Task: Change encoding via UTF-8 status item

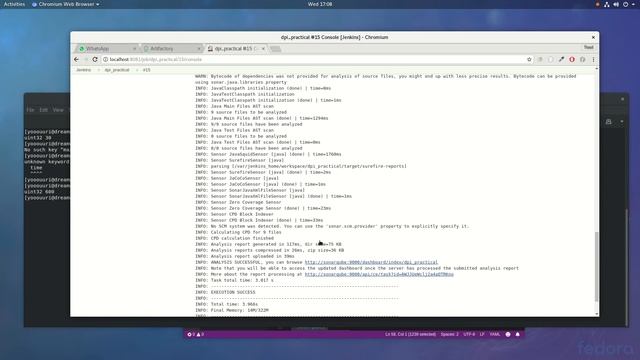Action: [469, 334]
